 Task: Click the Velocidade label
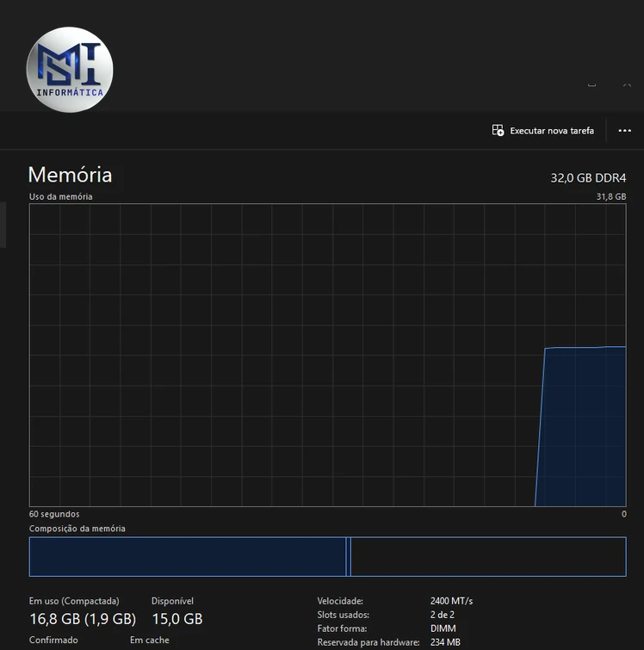(x=340, y=601)
